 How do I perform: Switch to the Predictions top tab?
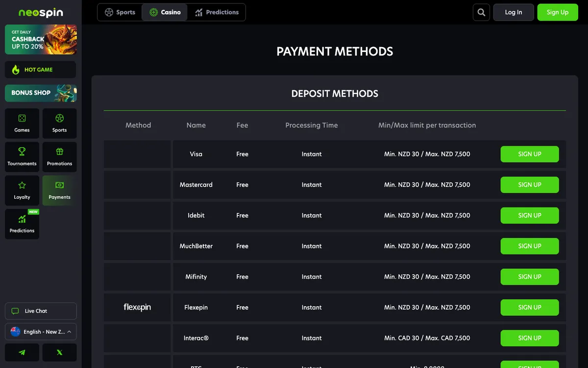click(x=217, y=12)
